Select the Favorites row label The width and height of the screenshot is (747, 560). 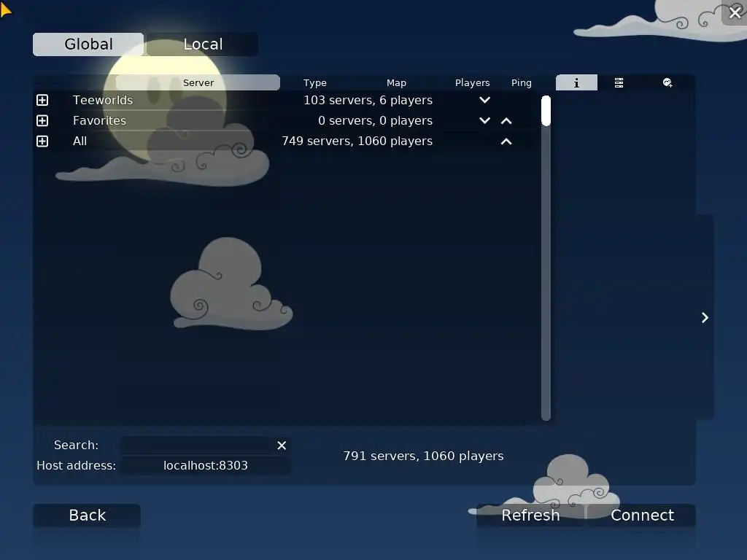click(x=99, y=120)
